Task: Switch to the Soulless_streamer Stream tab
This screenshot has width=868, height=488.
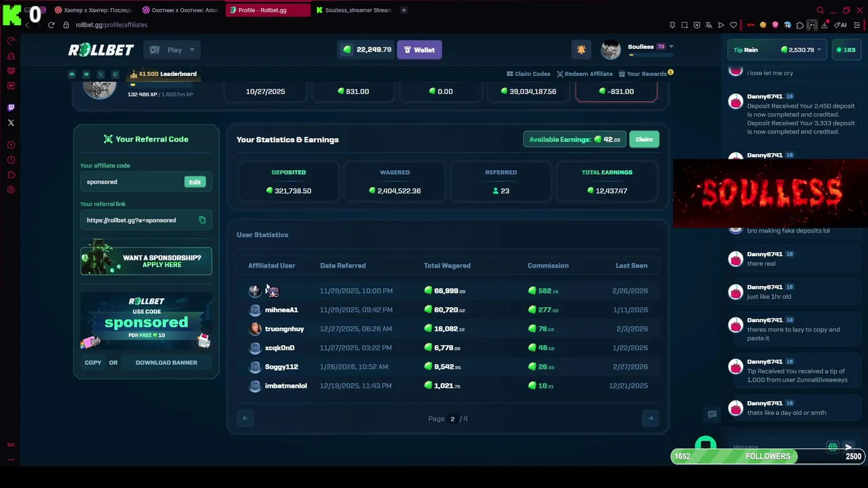Action: click(x=354, y=10)
